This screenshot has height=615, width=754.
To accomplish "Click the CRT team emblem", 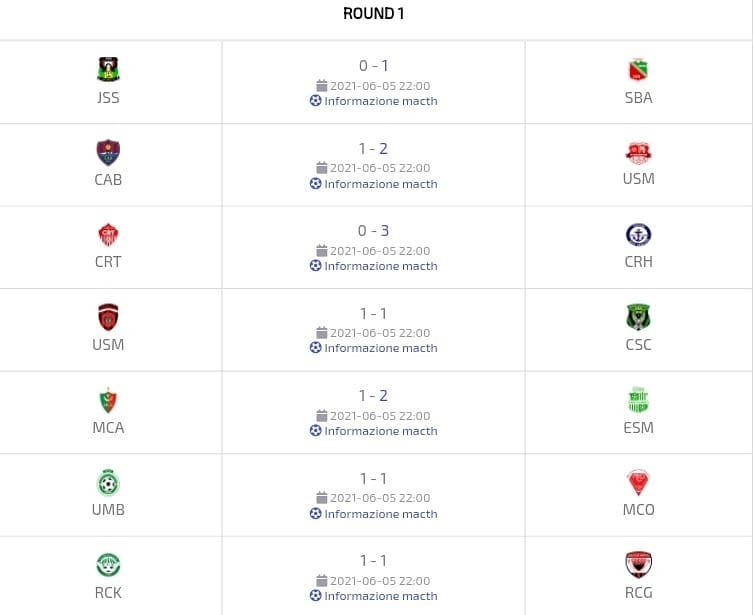I will (108, 234).
